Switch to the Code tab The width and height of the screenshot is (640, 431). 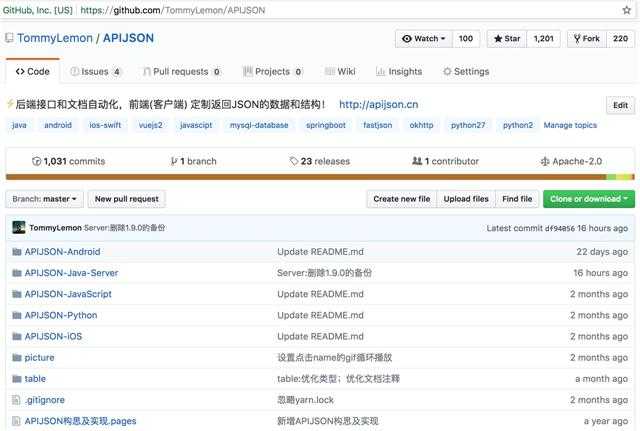click(x=33, y=71)
